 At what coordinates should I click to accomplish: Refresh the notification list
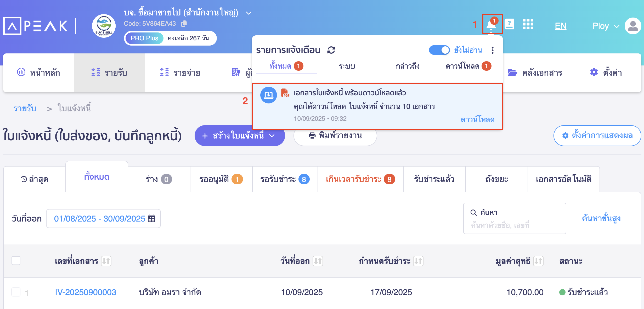(x=331, y=50)
